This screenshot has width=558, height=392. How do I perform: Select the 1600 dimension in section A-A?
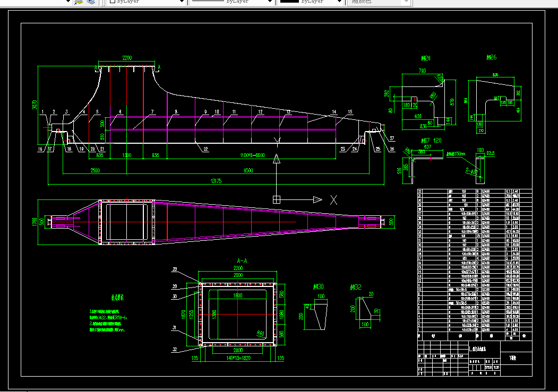[x=238, y=295]
